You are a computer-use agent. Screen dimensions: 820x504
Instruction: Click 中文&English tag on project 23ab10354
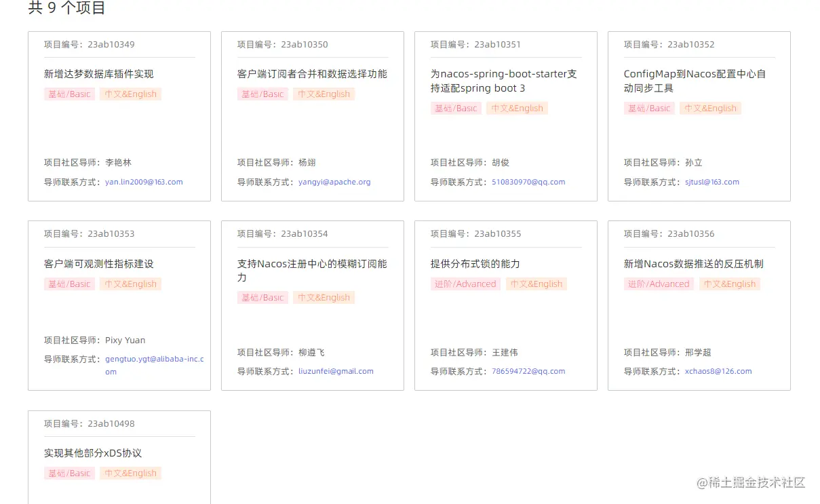coord(324,298)
